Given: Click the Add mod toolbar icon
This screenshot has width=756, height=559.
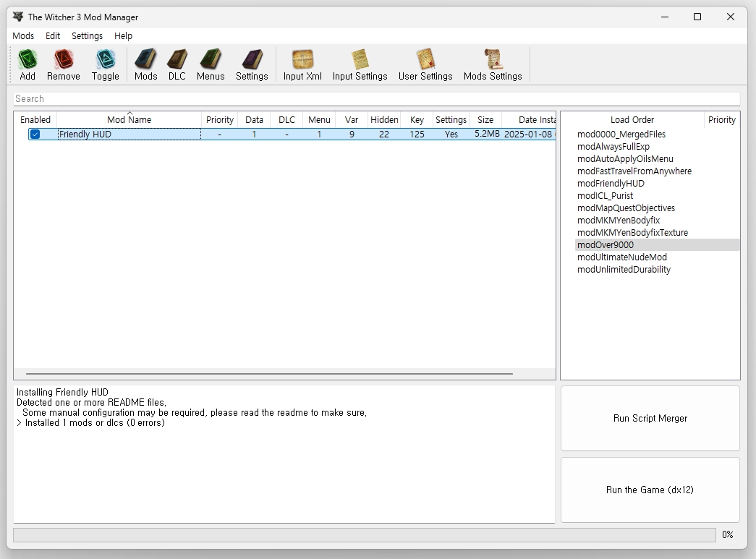Looking at the screenshot, I should [x=27, y=60].
